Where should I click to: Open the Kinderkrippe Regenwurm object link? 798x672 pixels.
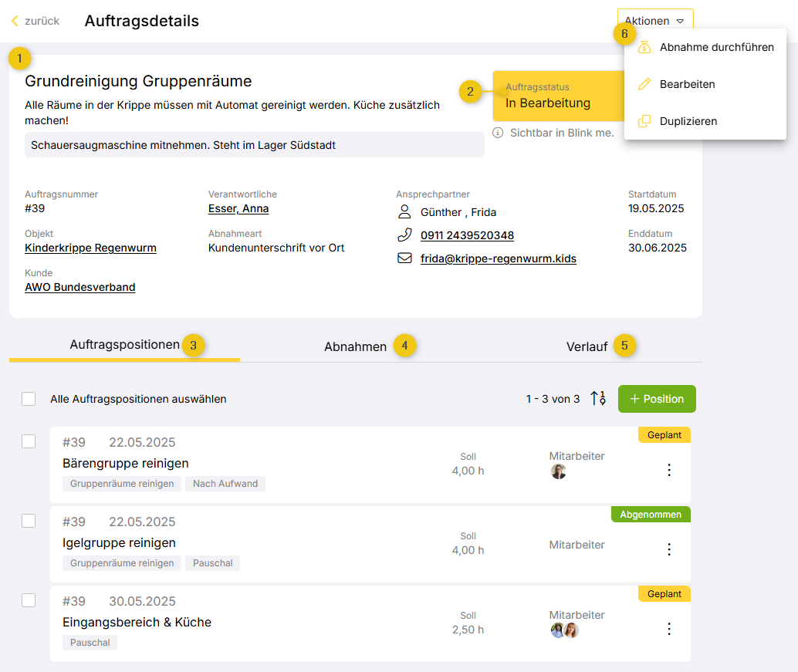point(90,248)
